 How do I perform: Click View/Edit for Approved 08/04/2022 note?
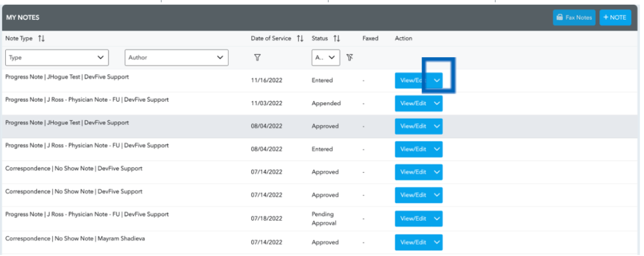tap(413, 126)
